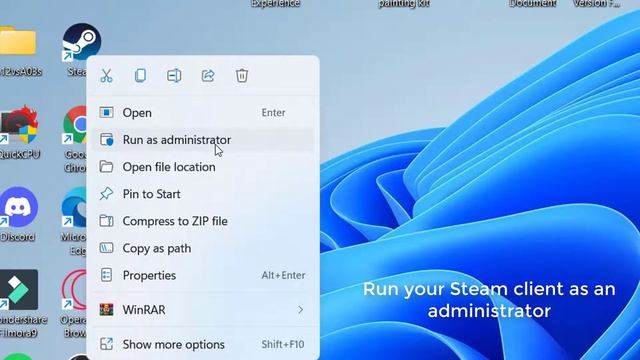Click the WinRAR menu entry
640x360 pixels.
(203, 310)
